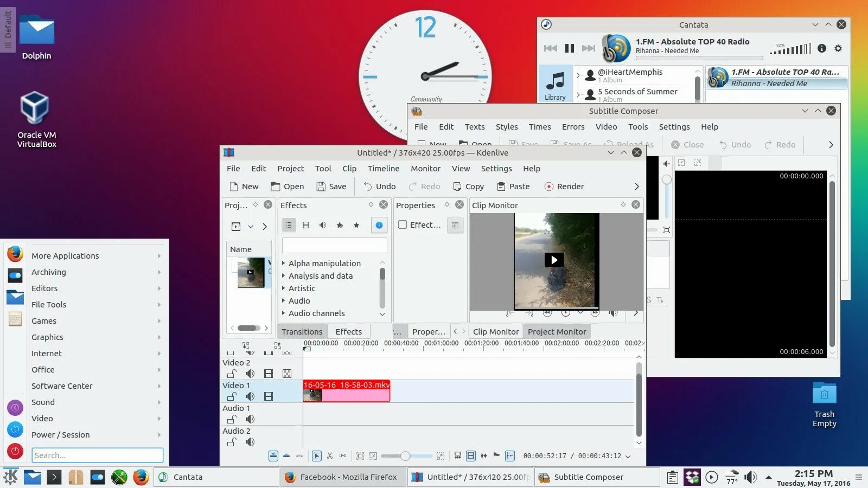Open a project with the Open icon
868x488 pixels.
(287, 186)
